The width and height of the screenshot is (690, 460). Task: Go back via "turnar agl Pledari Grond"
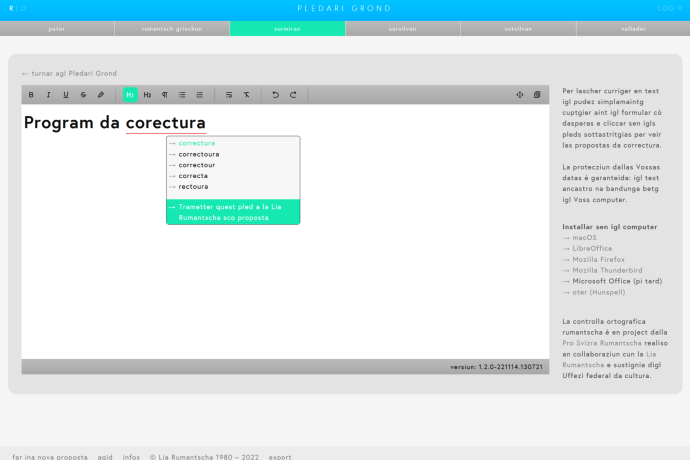[x=69, y=73]
